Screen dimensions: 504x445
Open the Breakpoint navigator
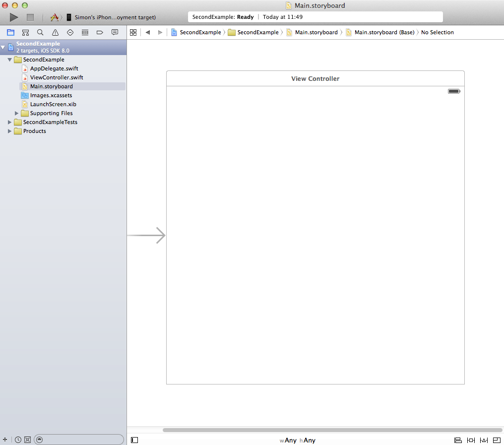(x=100, y=32)
